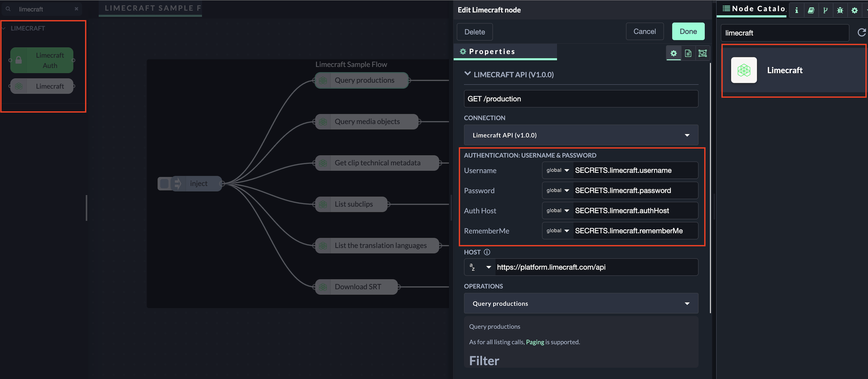The width and height of the screenshot is (868, 379).
Task: Open the git branch history icon
Action: coord(825,10)
